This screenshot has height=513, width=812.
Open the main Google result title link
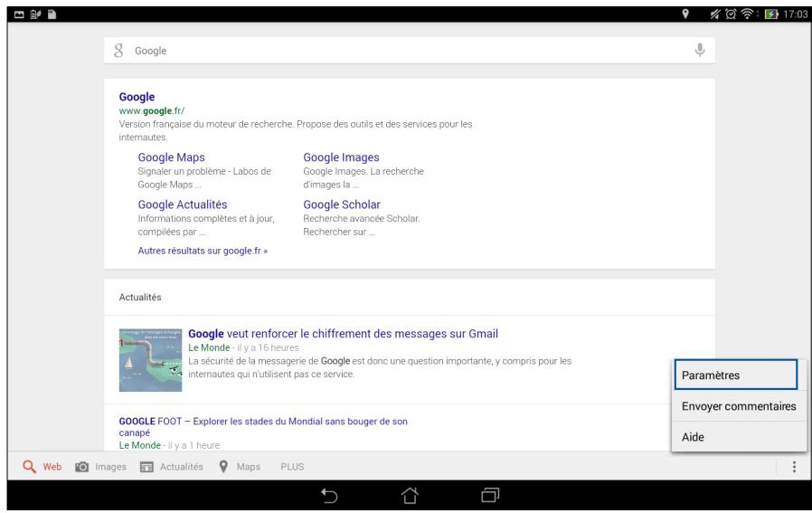pos(137,97)
